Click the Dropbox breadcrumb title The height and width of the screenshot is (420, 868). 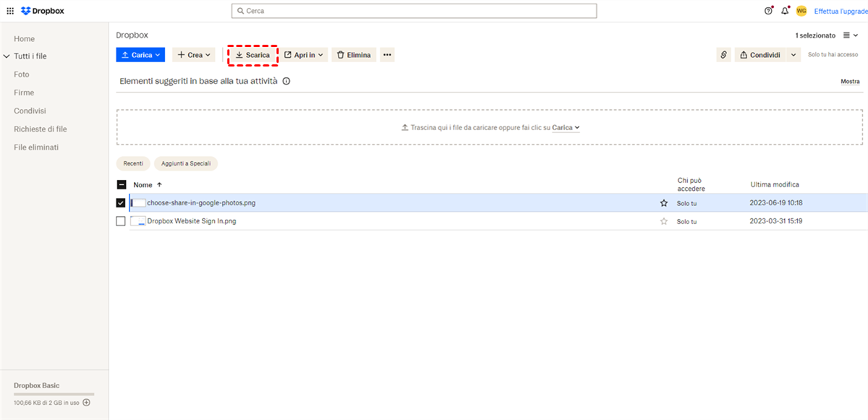132,35
